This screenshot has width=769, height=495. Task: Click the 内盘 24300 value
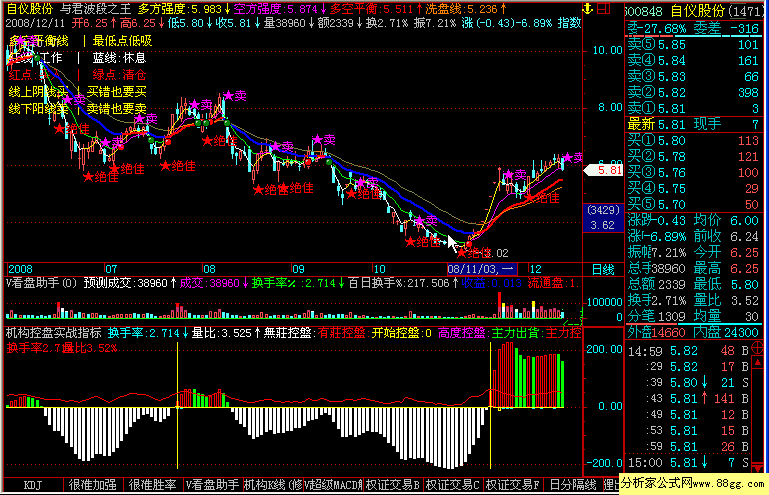pos(726,333)
